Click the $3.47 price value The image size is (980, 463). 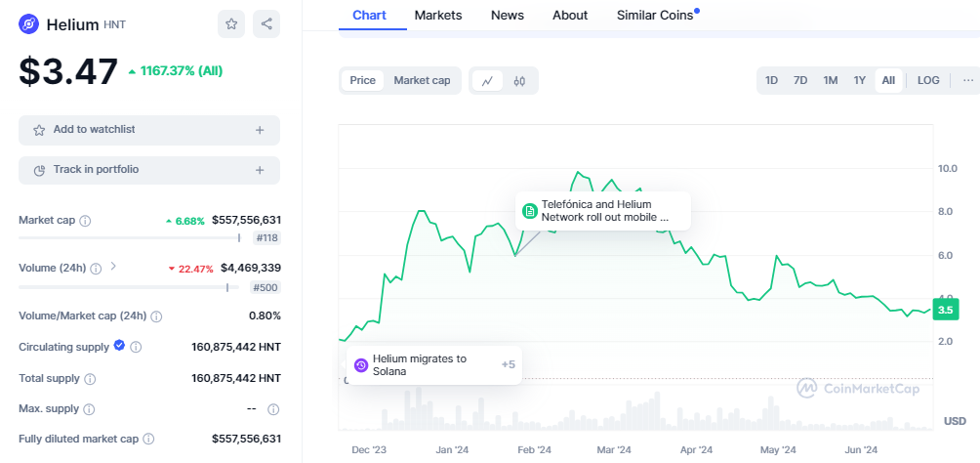coord(68,71)
